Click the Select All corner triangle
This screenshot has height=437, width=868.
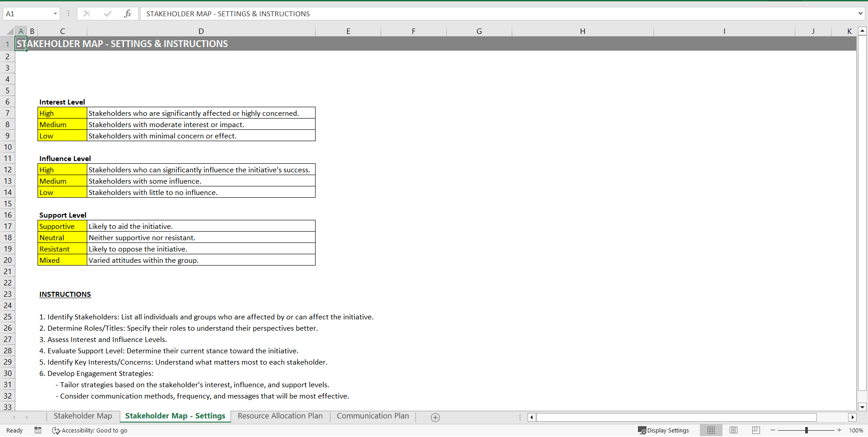[9, 31]
